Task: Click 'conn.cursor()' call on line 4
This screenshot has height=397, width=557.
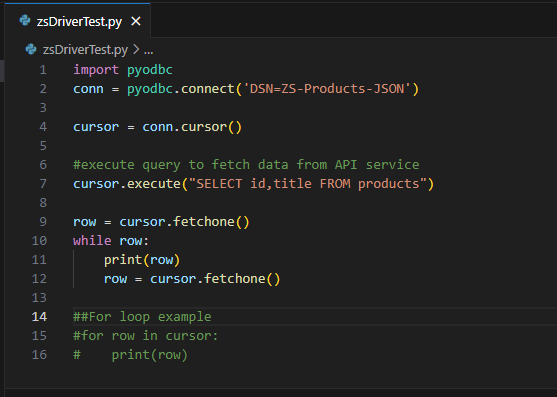Action: pos(192,127)
